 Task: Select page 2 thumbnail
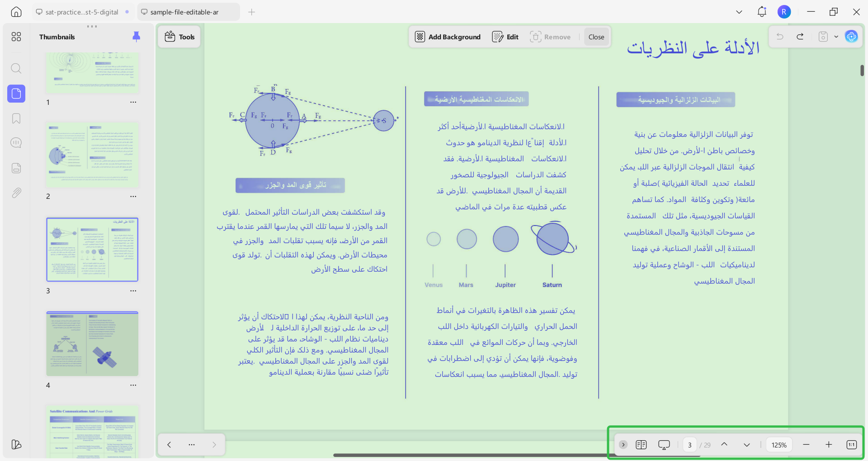(92, 155)
